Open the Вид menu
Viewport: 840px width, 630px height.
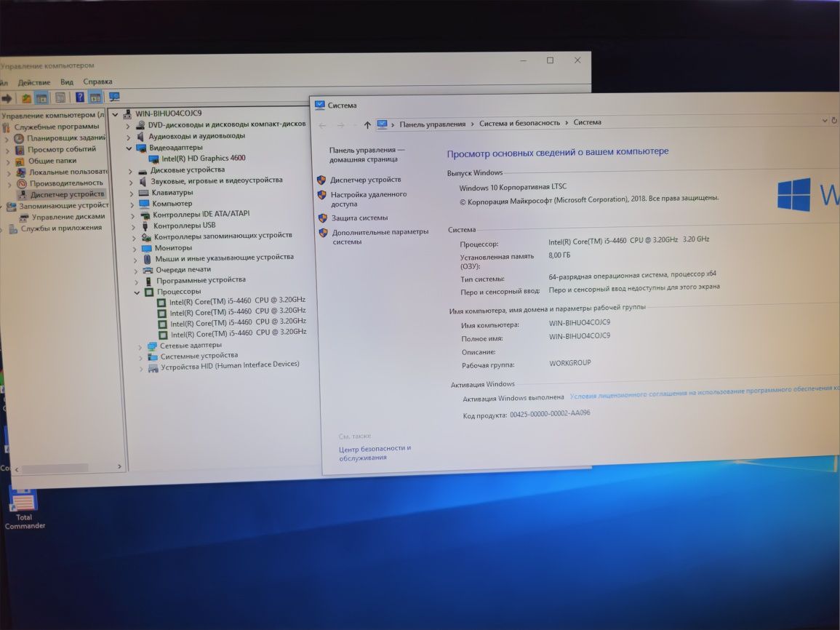67,82
